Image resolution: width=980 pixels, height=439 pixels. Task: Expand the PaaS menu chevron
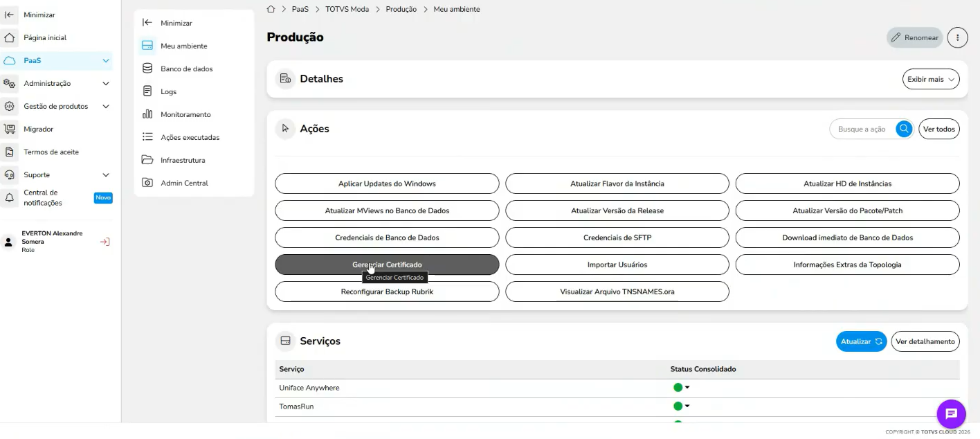(106, 60)
